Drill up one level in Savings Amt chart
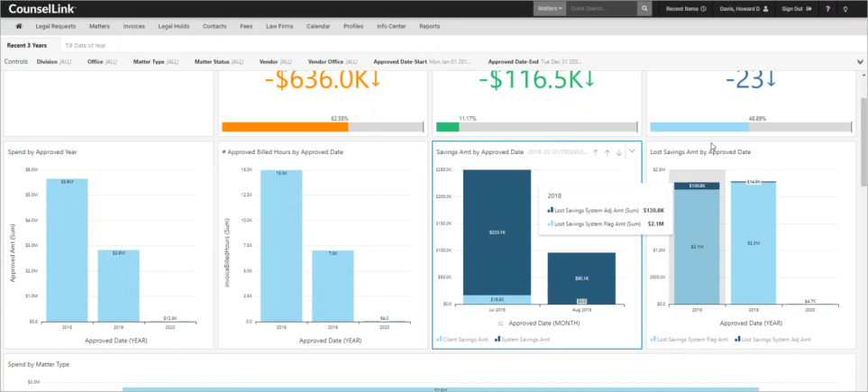The width and height of the screenshot is (868, 392). point(608,151)
